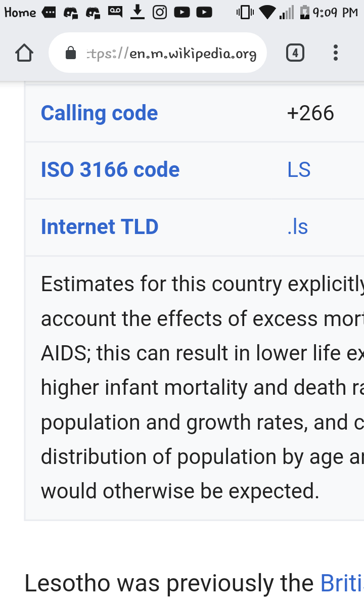Screen dimensions: 364x603
Task: Tap the first YouTube notification icon
Action: 182,12
